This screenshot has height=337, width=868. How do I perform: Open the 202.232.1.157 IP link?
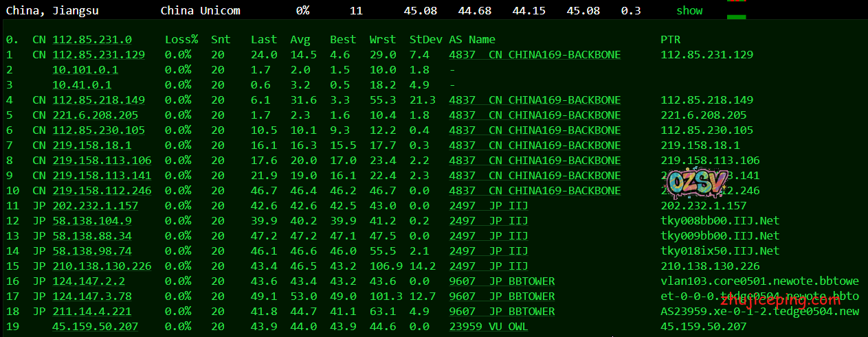95,206
